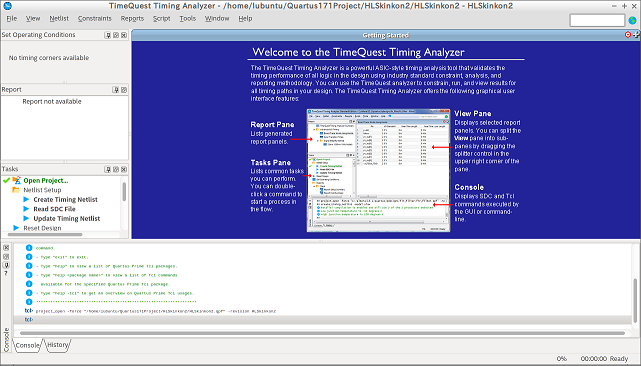
Task: Click the Console description heading
Action: (x=469, y=187)
